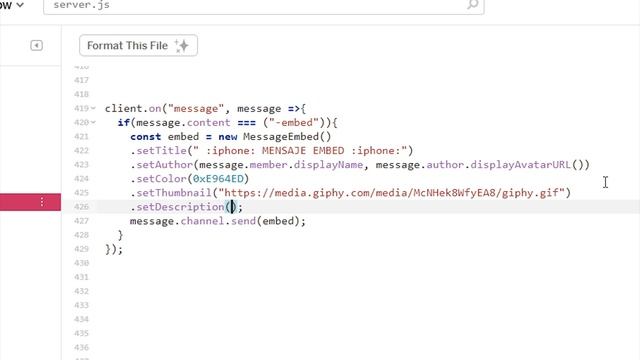Collapse the code fold arrow at line 419
The image size is (640, 360).
pos(93,109)
